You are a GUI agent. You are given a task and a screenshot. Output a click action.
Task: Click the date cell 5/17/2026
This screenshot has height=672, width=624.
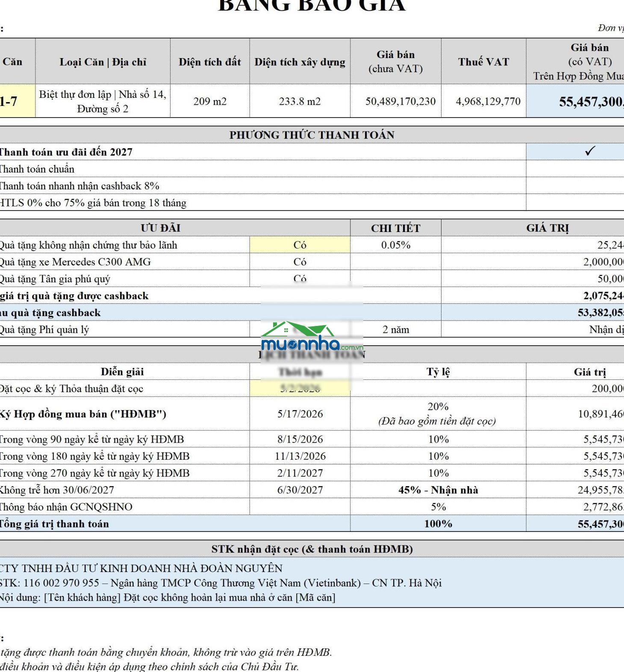point(300,414)
